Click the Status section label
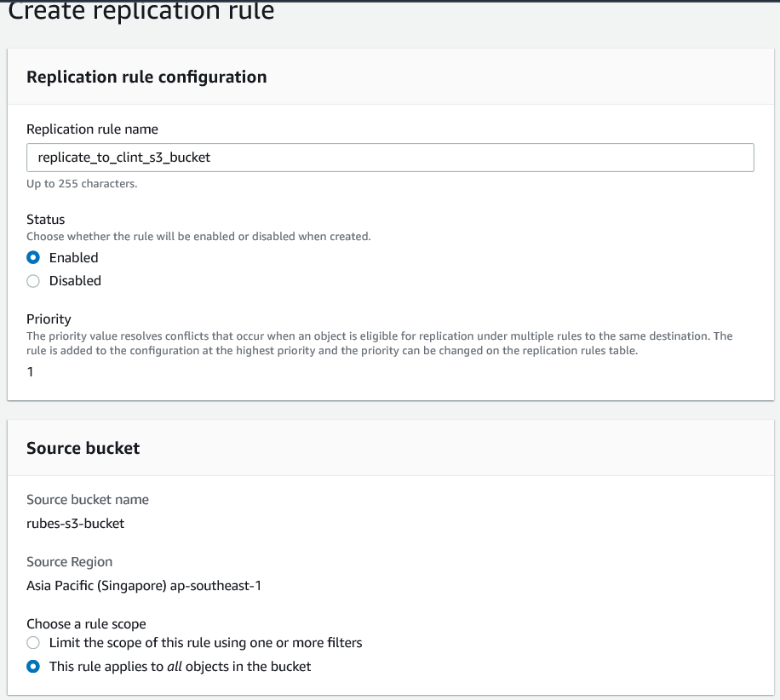 click(x=46, y=220)
